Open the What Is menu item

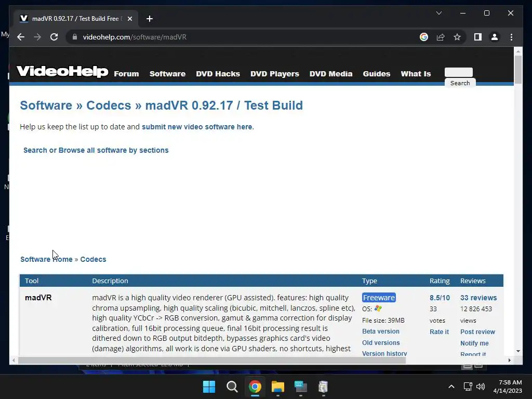click(416, 74)
